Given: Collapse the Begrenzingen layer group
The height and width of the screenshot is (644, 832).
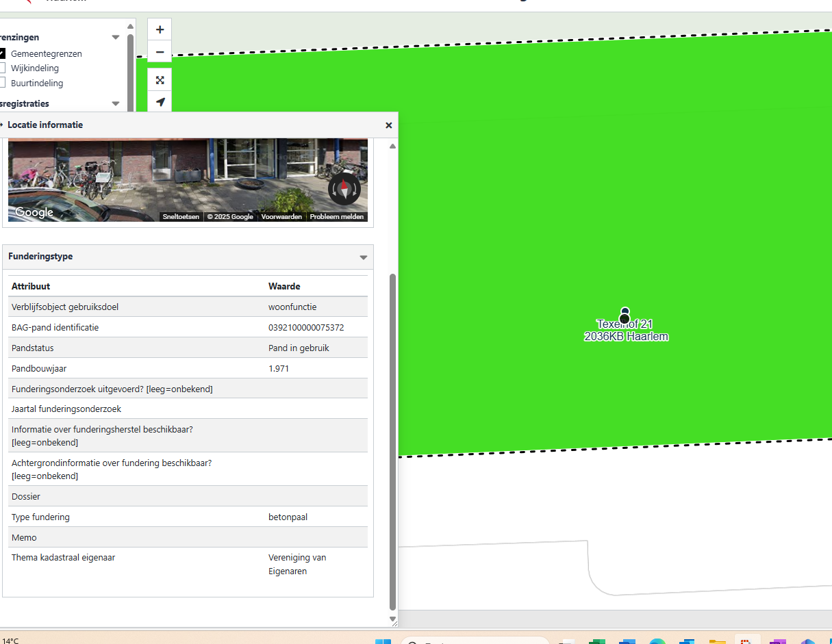Looking at the screenshot, I should pos(116,38).
